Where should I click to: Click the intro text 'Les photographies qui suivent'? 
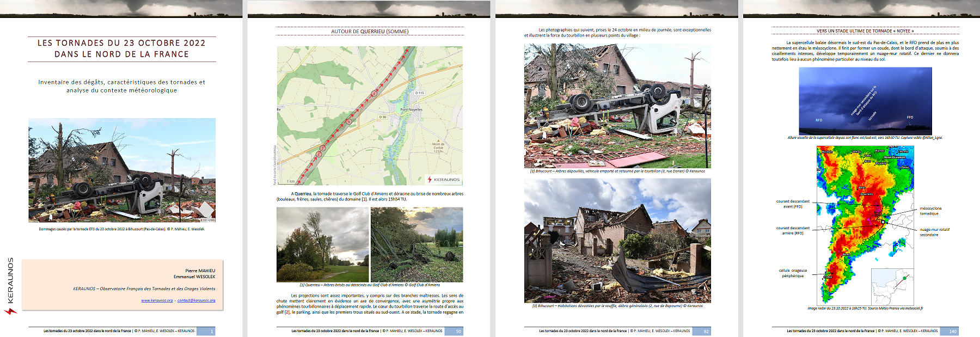tap(617, 33)
